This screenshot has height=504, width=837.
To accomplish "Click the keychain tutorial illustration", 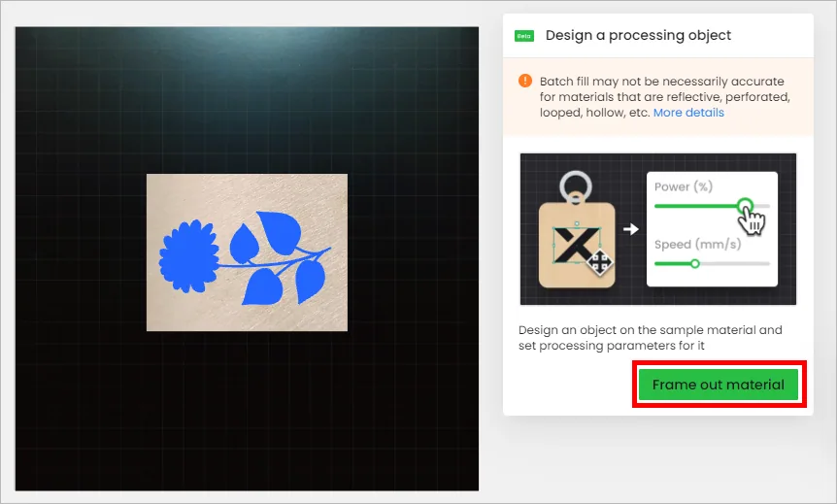I will [x=658, y=229].
